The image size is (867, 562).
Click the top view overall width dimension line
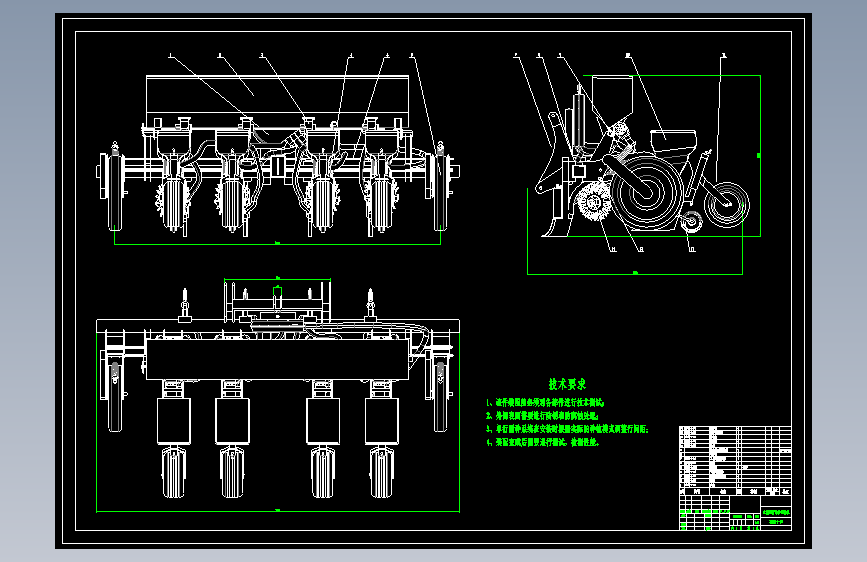278,511
